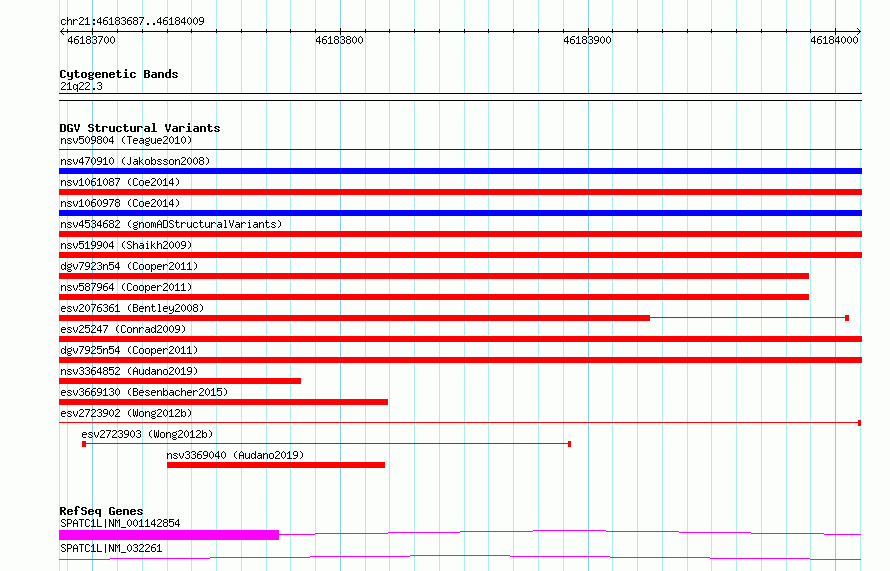Click the RefSeq Genes track title
Viewport: 890px width, 571px height.
101,511
